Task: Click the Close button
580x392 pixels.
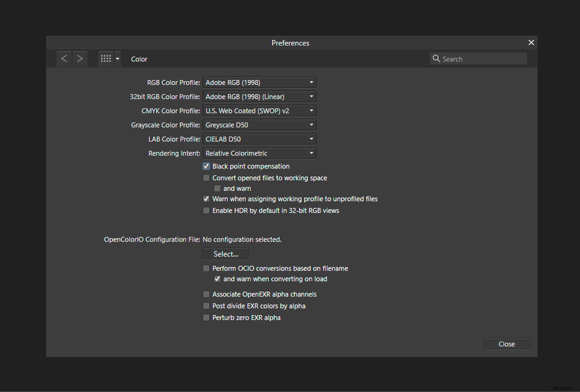Action: pos(507,344)
